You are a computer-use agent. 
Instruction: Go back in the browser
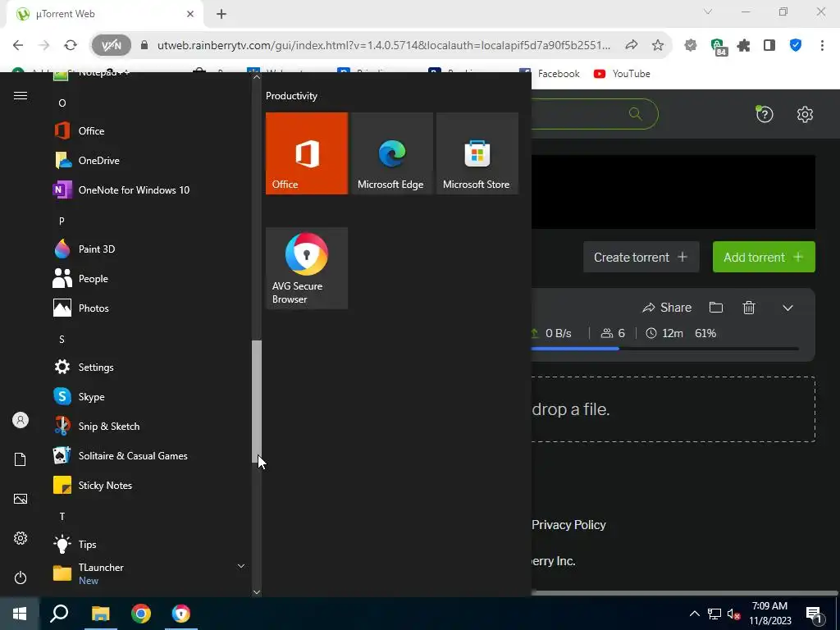click(x=18, y=45)
